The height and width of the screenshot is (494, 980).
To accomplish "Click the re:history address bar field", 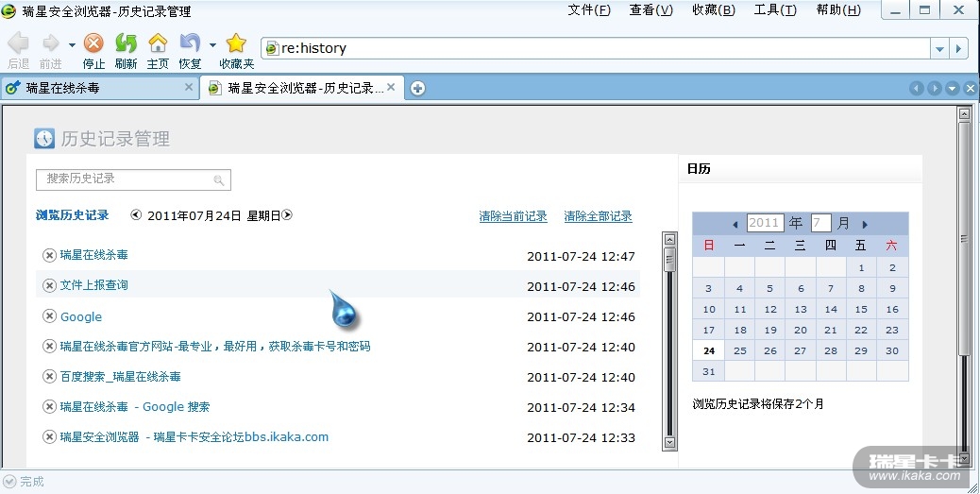I will 596,49.
